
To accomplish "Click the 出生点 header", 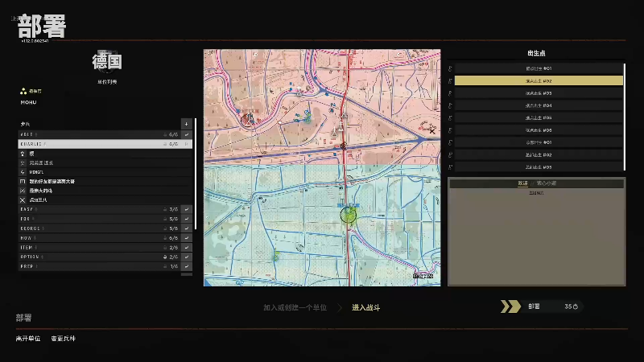I will click(536, 53).
